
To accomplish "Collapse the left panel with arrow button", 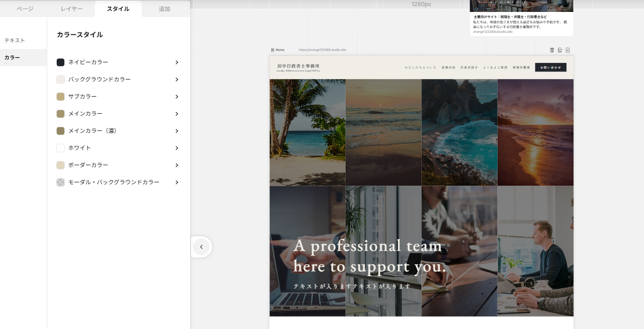I will pos(201,247).
